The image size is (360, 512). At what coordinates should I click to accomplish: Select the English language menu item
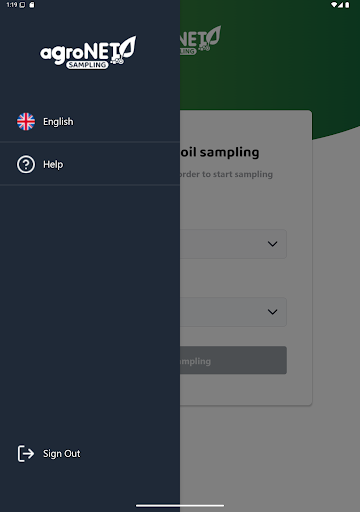(x=90, y=122)
